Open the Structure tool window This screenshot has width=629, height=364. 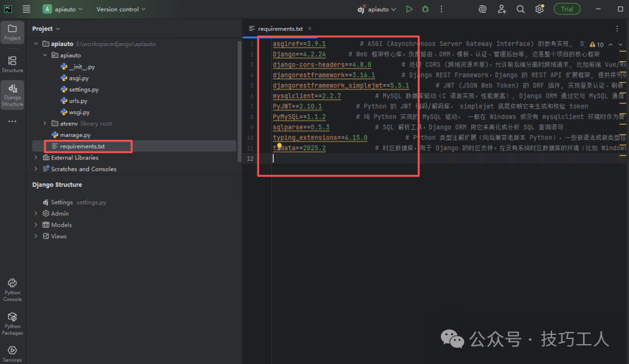click(x=12, y=62)
